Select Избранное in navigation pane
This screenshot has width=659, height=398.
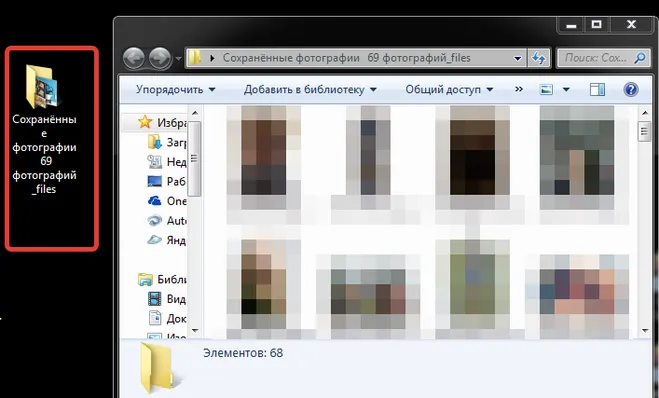pos(162,122)
